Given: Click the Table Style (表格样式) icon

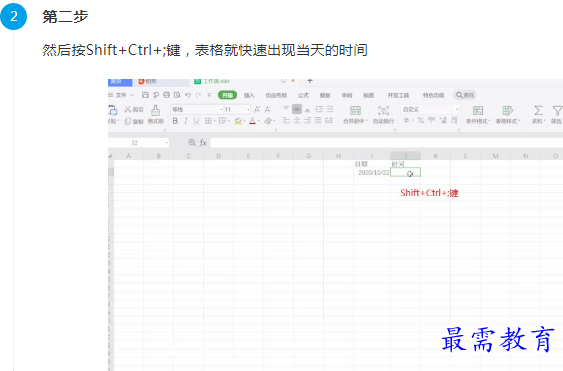Looking at the screenshot, I should [x=507, y=110].
